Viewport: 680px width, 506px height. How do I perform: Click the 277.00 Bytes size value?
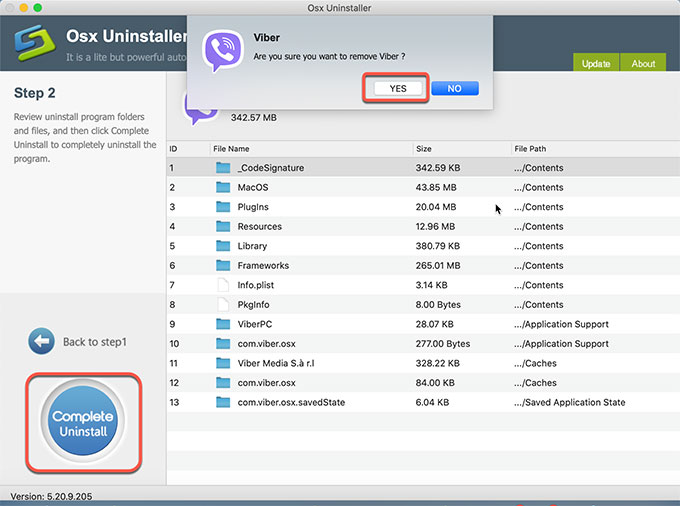tap(443, 343)
